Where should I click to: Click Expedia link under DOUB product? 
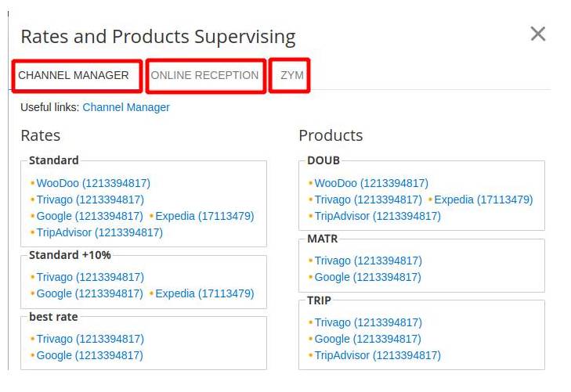point(483,200)
